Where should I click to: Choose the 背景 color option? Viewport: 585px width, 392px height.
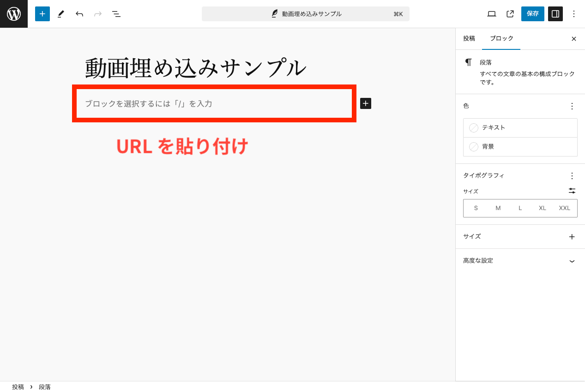pos(520,147)
